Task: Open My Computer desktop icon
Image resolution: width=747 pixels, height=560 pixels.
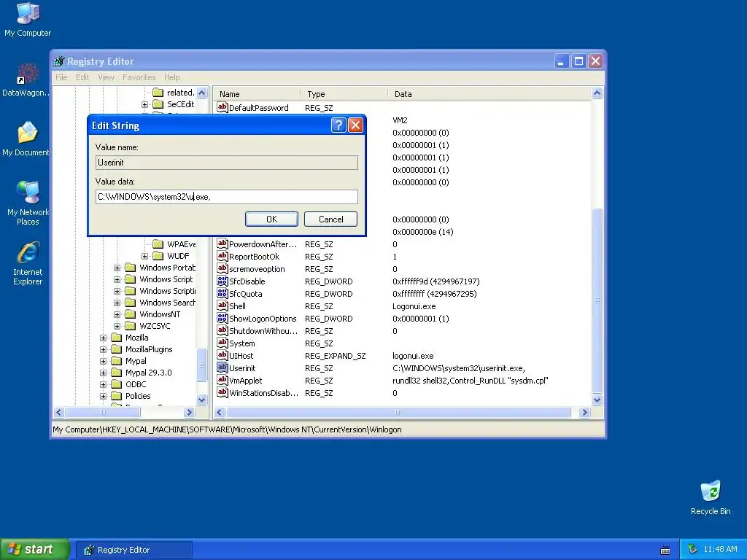Action: (28, 20)
